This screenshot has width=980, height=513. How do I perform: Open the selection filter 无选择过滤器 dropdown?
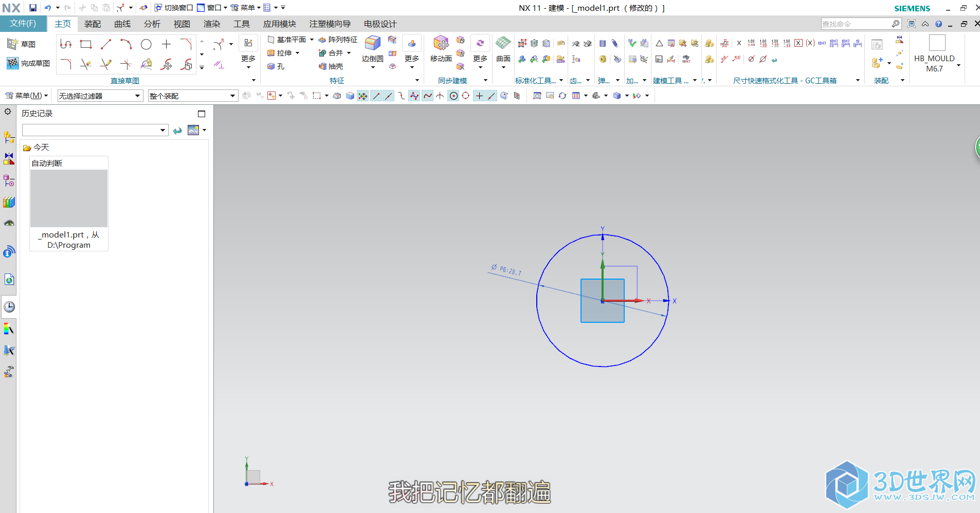pyautogui.click(x=100, y=96)
